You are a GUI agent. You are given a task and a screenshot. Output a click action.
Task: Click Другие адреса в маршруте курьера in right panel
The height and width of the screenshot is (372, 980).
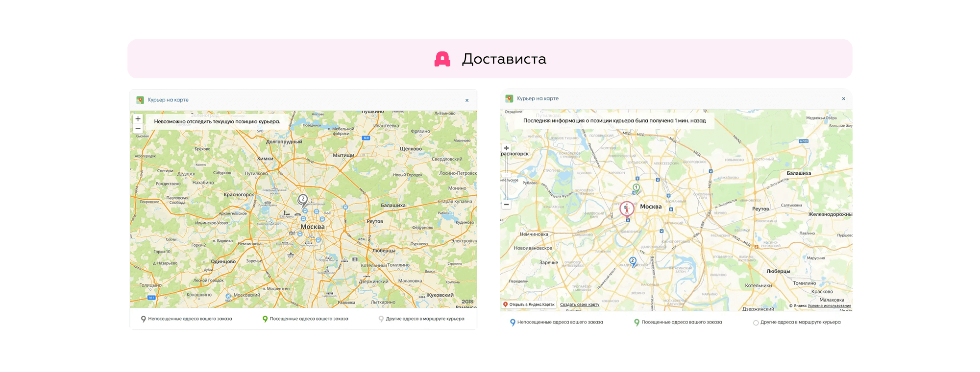click(800, 323)
